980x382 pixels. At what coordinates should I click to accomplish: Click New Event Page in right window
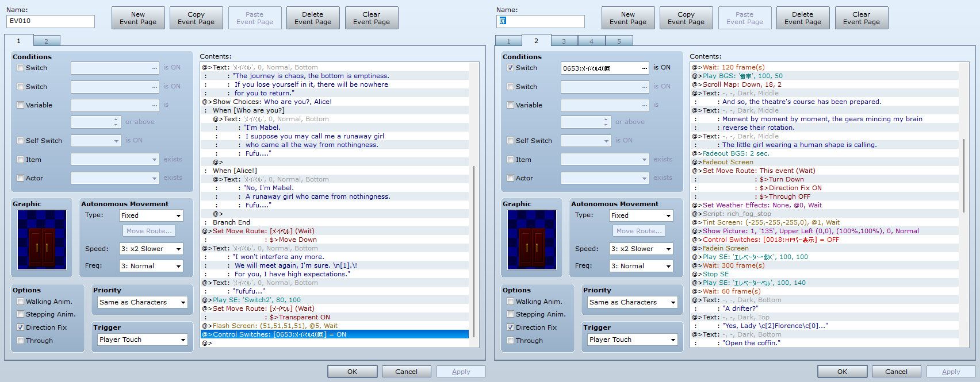click(628, 18)
